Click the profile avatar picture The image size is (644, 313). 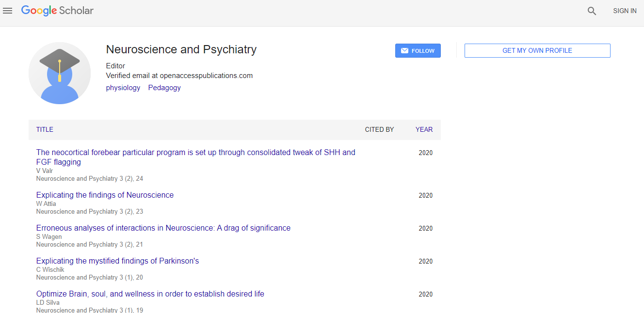[x=60, y=73]
